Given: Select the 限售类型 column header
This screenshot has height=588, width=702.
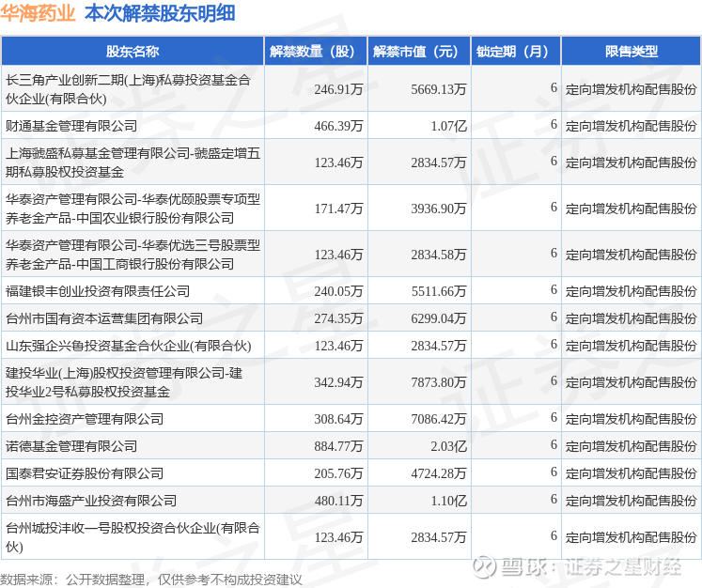Looking at the screenshot, I should point(632,52).
